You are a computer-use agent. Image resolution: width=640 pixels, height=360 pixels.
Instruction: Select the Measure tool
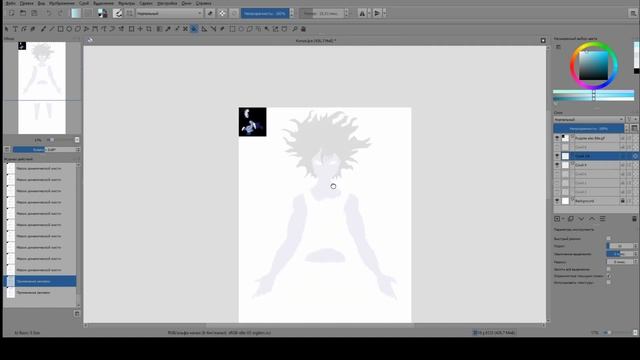(x=213, y=29)
